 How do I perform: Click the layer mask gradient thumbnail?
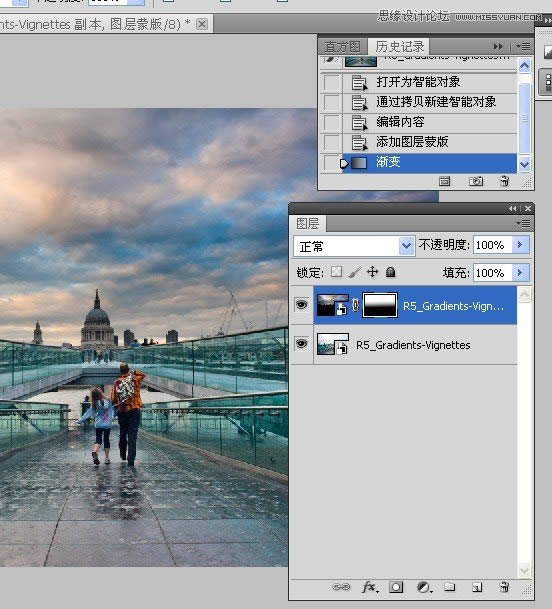(380, 305)
